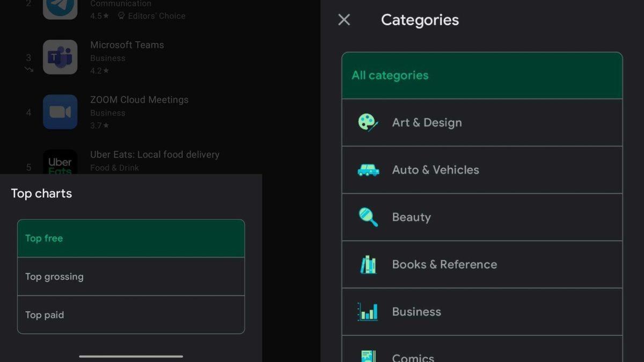Choose the All categories option
The image size is (644, 362).
point(481,75)
